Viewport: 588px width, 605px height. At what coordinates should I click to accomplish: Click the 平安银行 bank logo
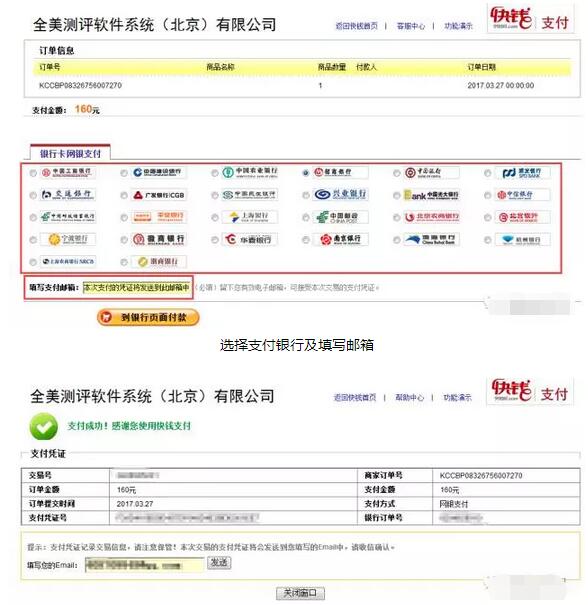tap(159, 217)
